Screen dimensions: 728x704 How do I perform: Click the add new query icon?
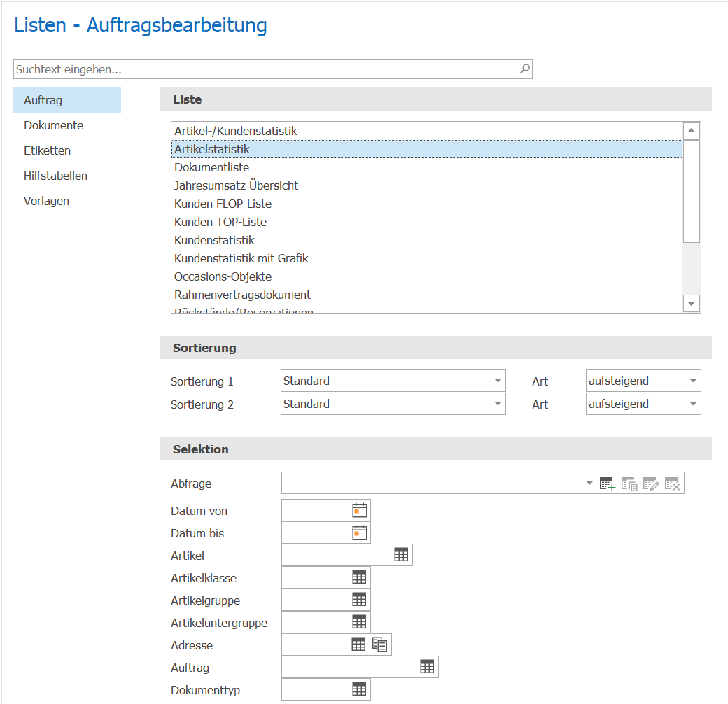[x=608, y=484]
